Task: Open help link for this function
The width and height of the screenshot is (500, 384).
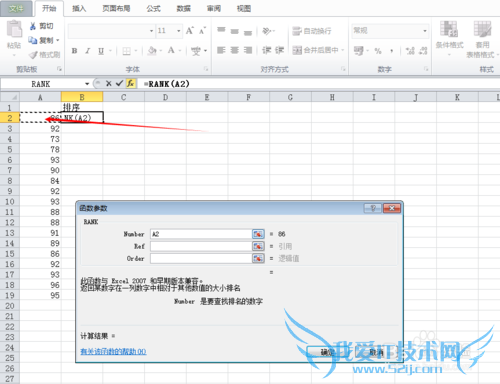Action: pos(113,351)
